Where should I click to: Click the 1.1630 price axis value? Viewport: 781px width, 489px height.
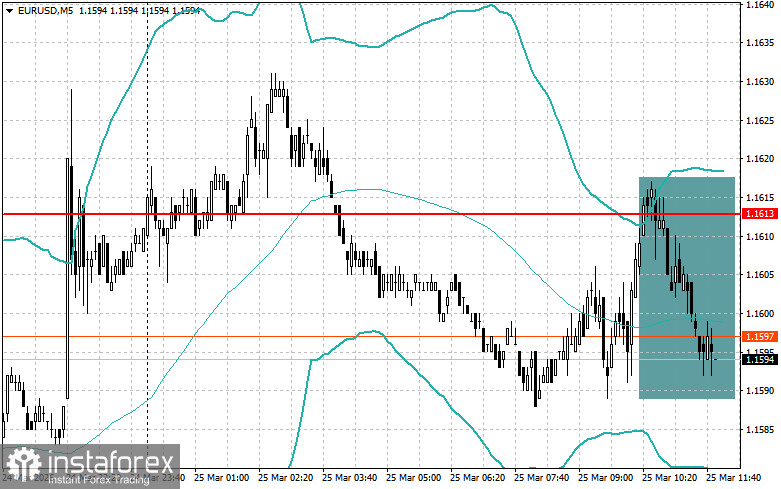[x=760, y=82]
